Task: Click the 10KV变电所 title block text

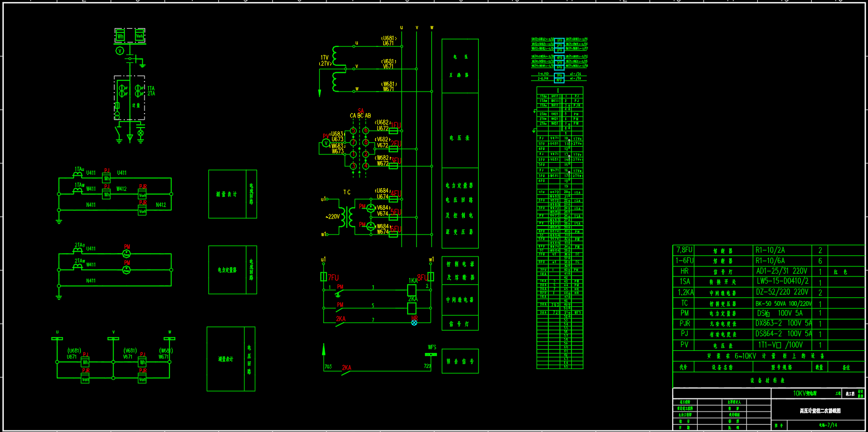Action: click(x=804, y=393)
